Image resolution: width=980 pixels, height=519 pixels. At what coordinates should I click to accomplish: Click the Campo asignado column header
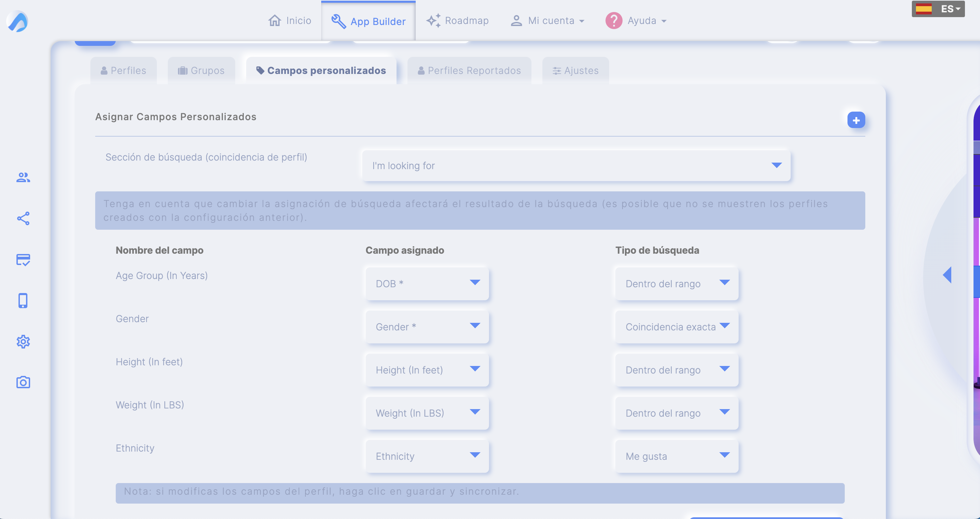(405, 250)
